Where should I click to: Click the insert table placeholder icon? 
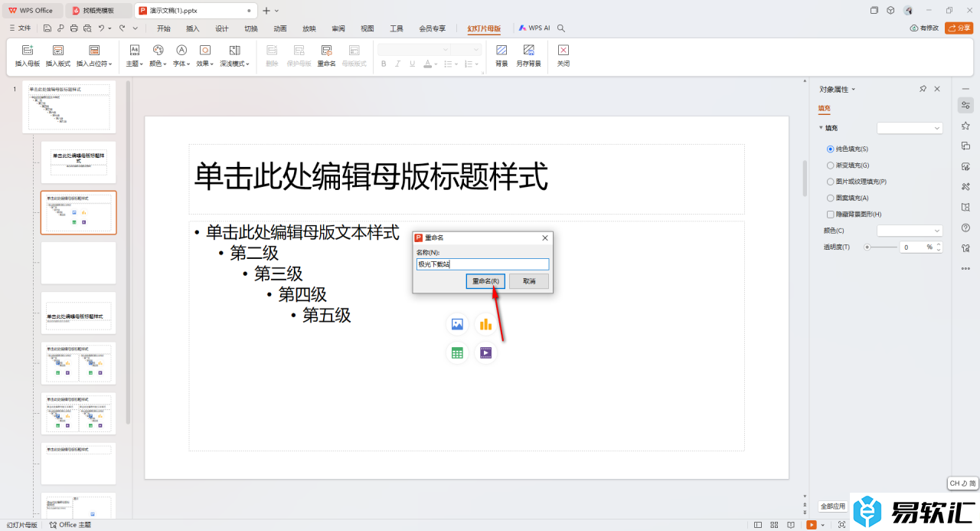pos(457,352)
